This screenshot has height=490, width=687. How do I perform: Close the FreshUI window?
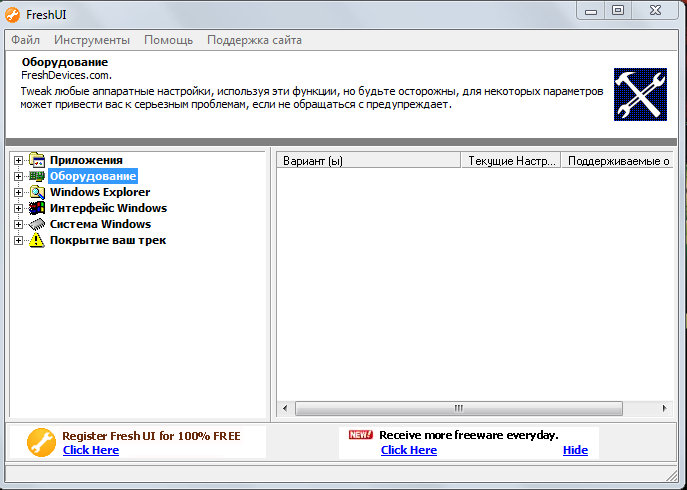pyautogui.click(x=655, y=11)
